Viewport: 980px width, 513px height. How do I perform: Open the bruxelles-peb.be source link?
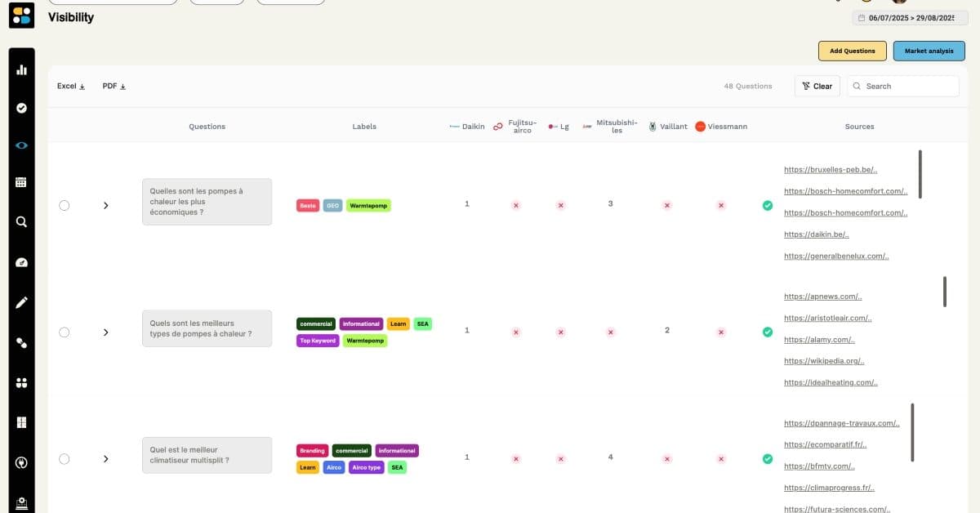(x=831, y=170)
